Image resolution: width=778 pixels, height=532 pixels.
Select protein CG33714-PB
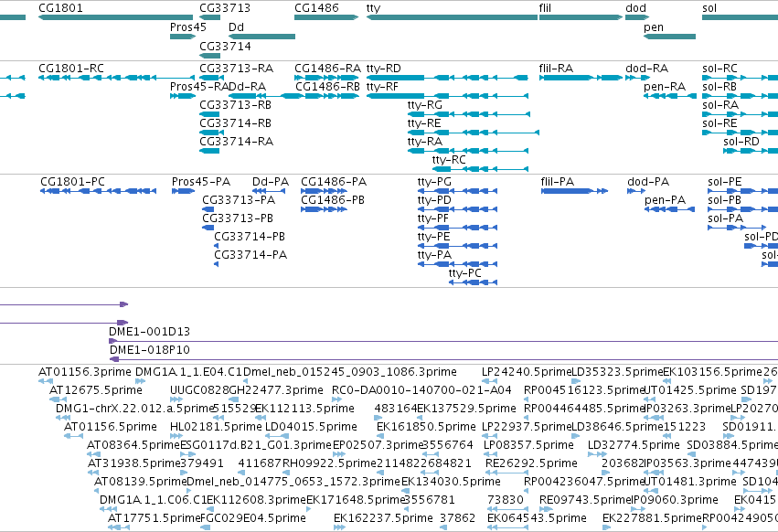click(217, 246)
